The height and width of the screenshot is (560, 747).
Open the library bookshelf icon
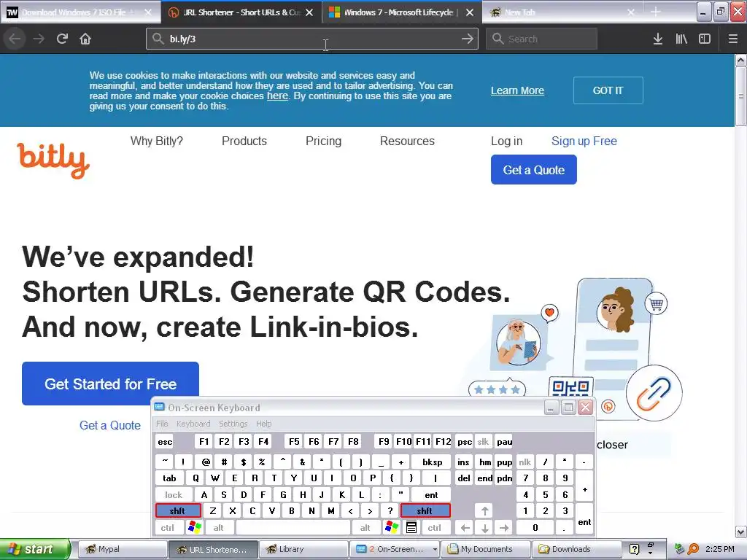[x=681, y=39]
